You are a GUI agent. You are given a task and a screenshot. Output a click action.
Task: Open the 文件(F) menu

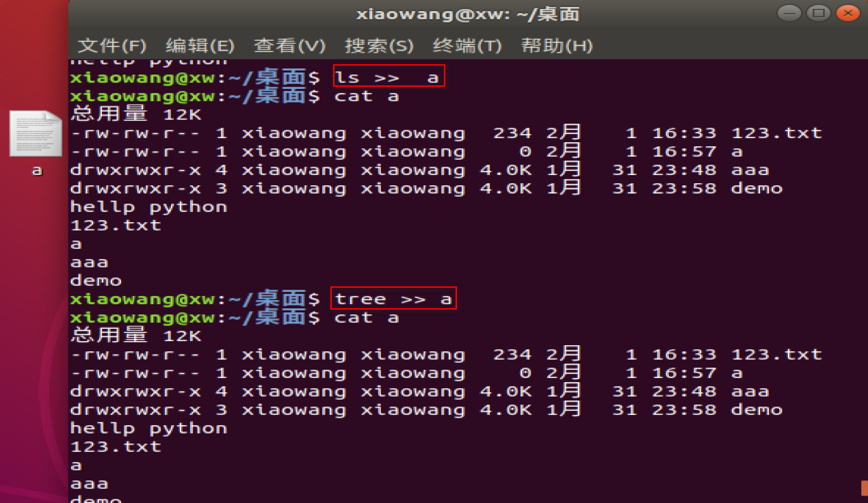point(112,46)
